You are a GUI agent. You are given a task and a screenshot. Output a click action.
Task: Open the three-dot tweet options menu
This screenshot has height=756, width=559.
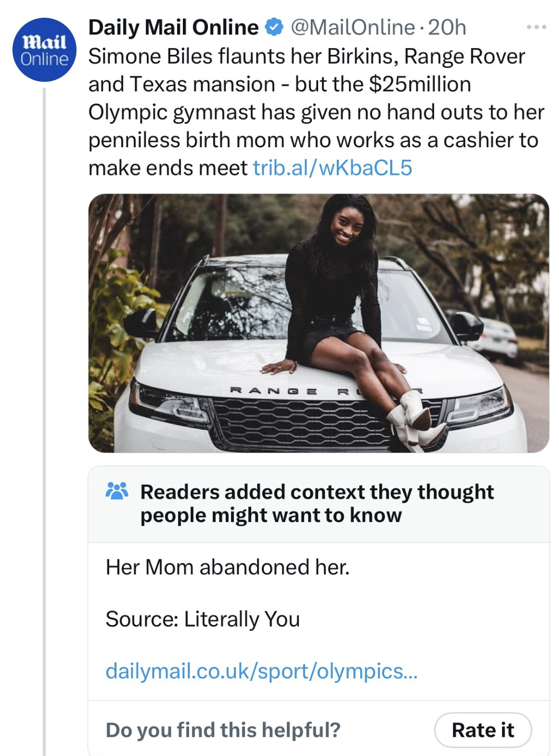[x=537, y=27]
